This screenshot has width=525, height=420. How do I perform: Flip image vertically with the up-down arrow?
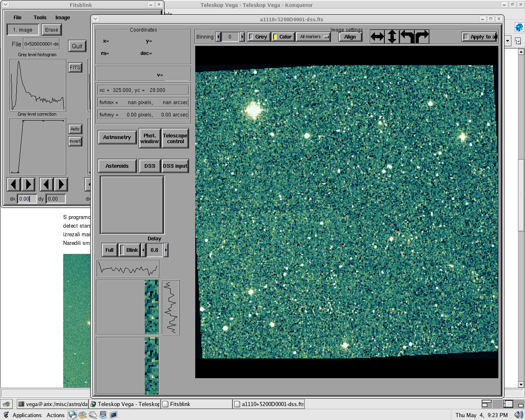392,37
